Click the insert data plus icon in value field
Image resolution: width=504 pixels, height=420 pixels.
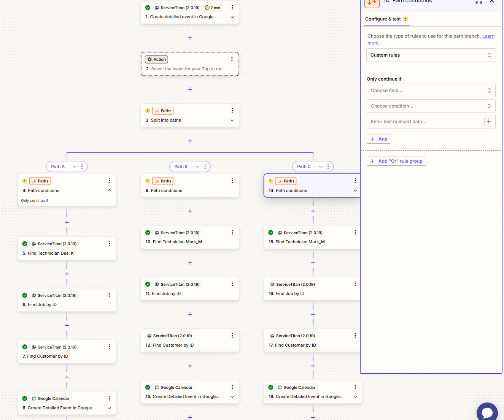(x=489, y=122)
